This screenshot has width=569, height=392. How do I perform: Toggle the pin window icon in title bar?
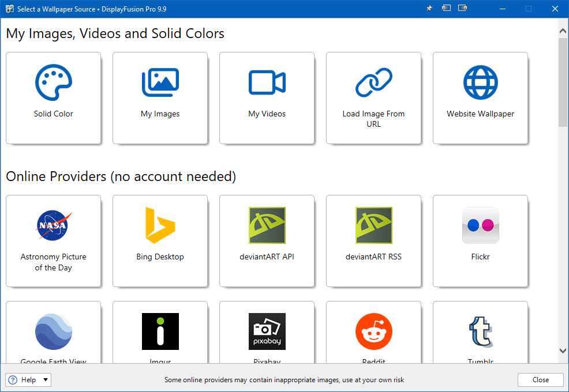point(429,9)
